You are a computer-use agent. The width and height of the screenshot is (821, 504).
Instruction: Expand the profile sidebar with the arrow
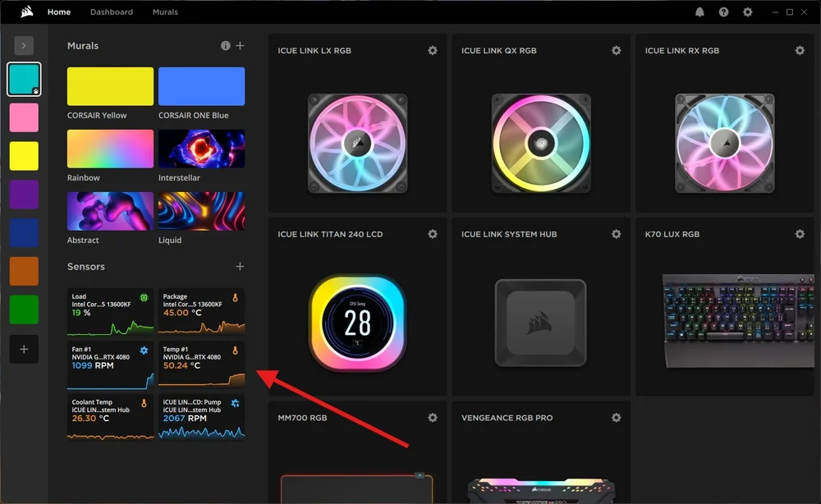pos(24,46)
